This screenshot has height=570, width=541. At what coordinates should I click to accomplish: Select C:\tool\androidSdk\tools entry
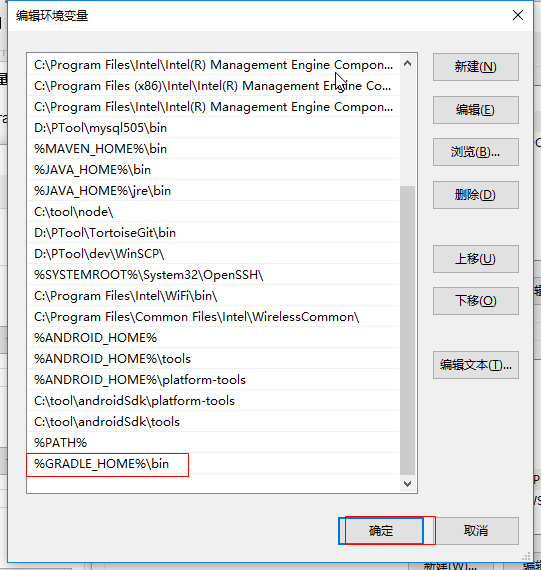213,422
